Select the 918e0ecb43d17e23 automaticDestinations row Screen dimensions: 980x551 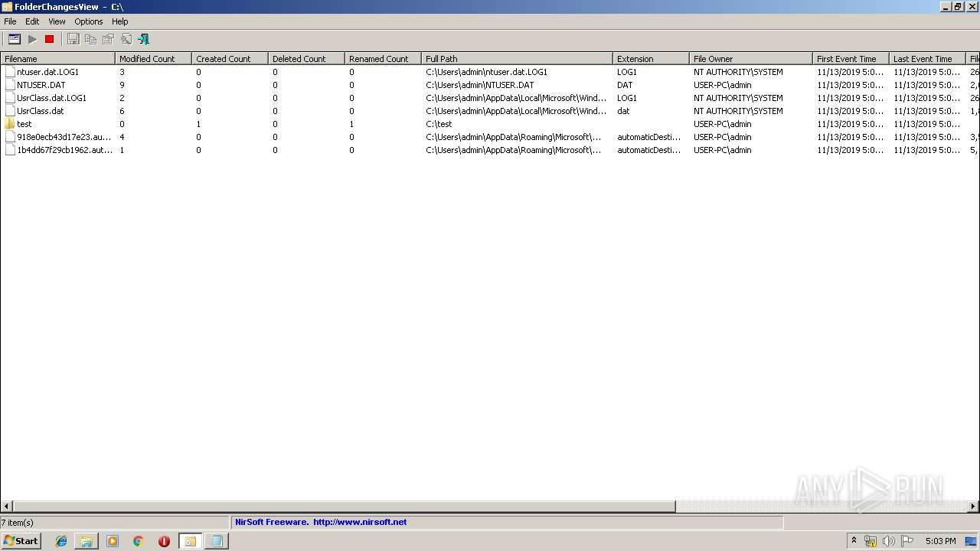(490, 137)
